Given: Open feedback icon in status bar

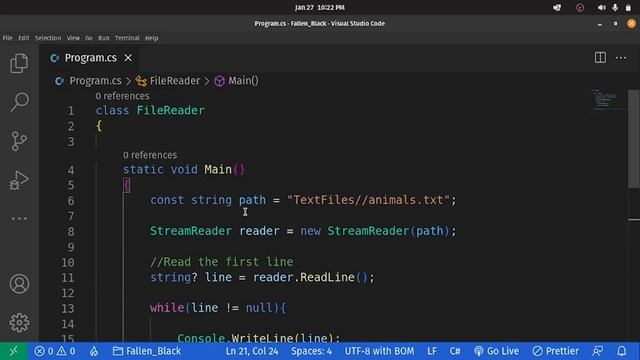Looking at the screenshot, I should click(598, 351).
